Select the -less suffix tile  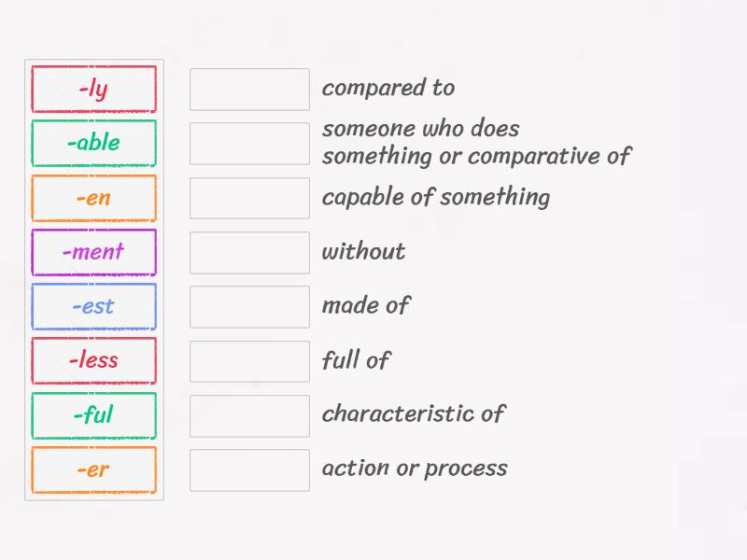93,360
